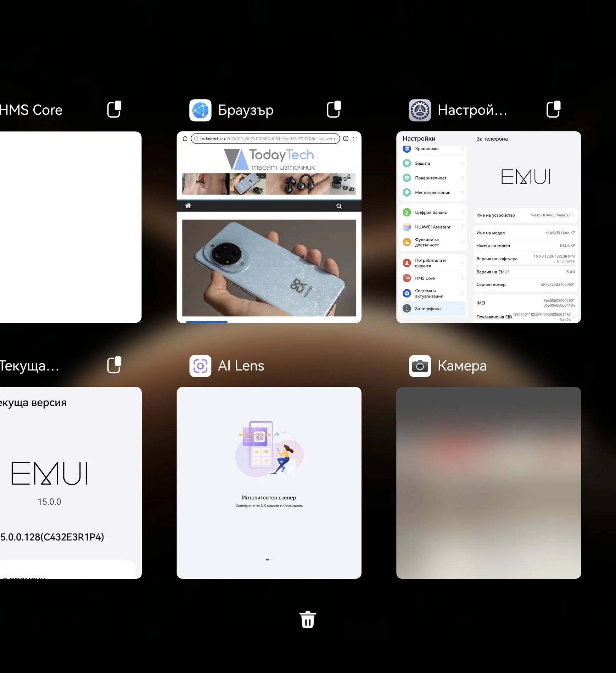Switch to the Камера app preview
Viewport: 616px width, 673px height.
coord(488,482)
